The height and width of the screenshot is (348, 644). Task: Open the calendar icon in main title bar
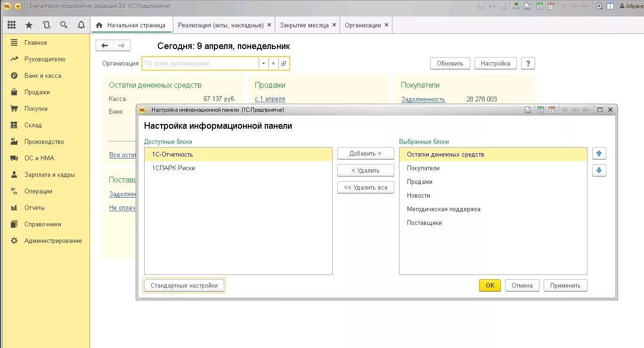pos(550,6)
